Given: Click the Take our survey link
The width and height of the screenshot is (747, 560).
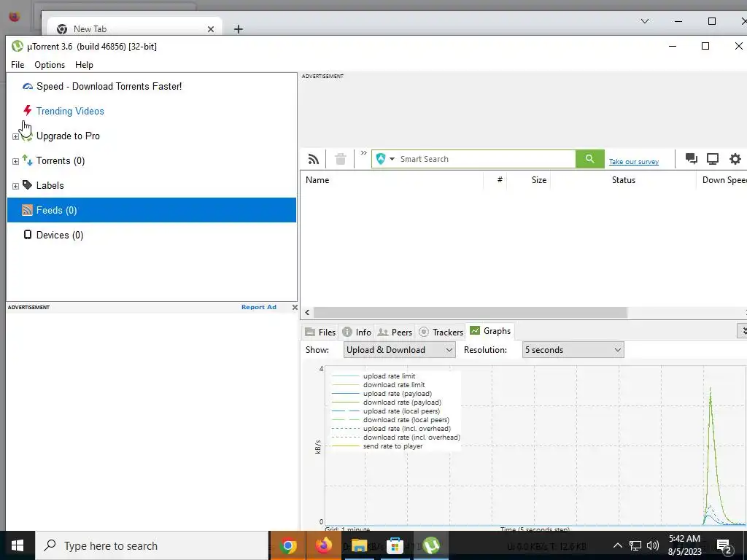Looking at the screenshot, I should point(634,162).
